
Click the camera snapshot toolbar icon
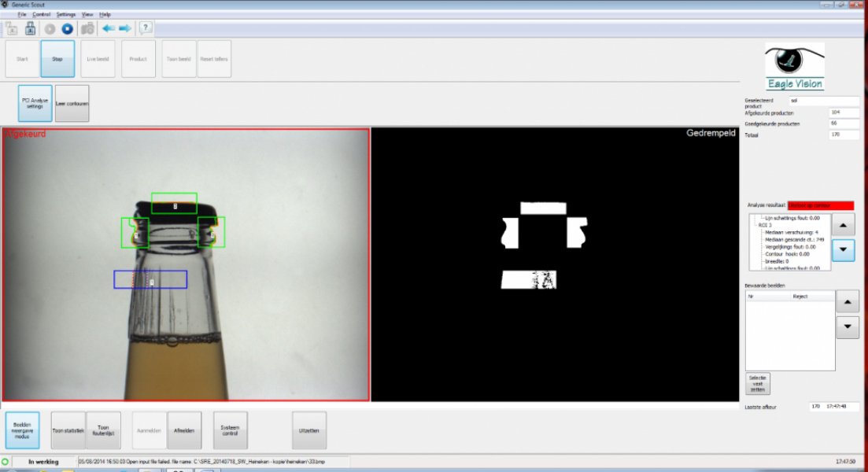pyautogui.click(x=87, y=28)
